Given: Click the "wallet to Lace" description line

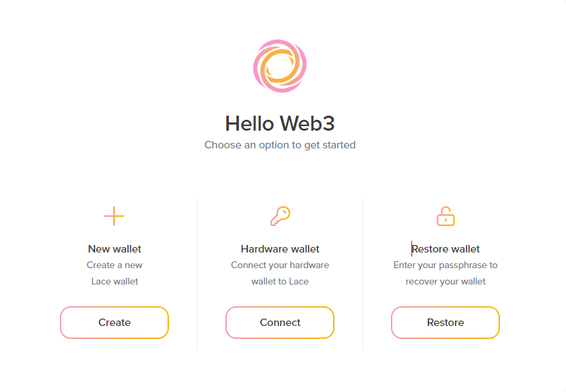Looking at the screenshot, I should tap(280, 281).
